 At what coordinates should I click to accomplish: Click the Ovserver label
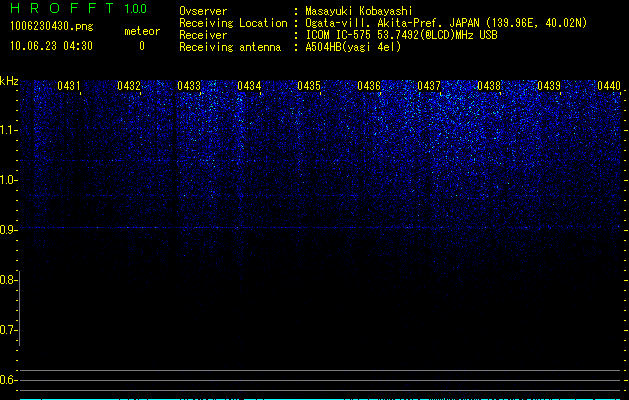click(x=203, y=11)
